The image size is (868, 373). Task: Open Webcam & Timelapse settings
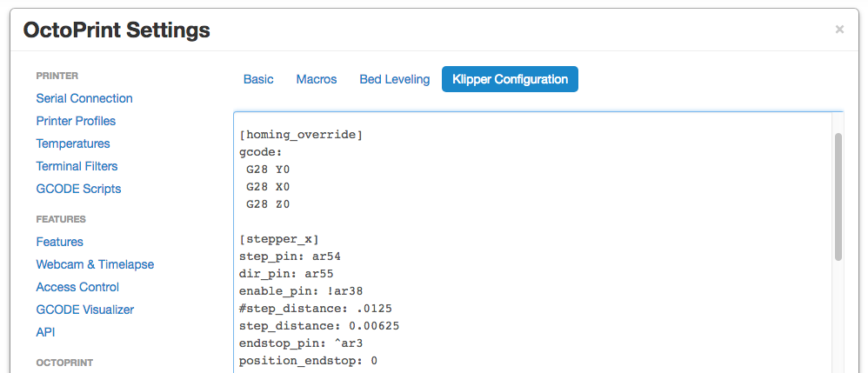click(x=95, y=264)
